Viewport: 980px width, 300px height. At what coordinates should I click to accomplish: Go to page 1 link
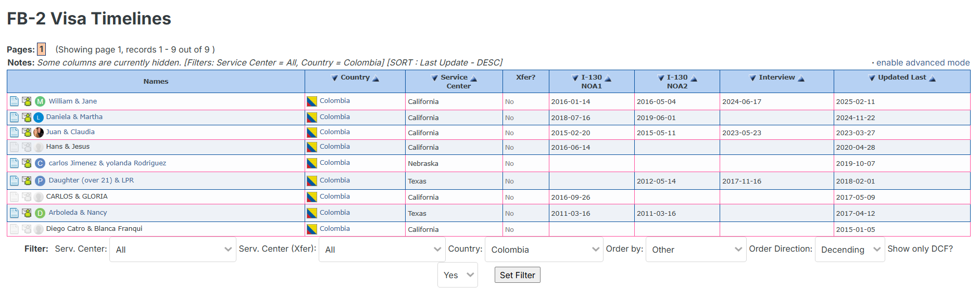(x=41, y=49)
